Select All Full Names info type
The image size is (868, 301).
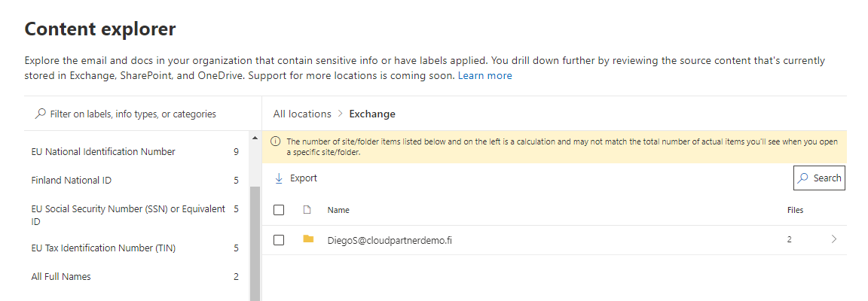coord(61,277)
